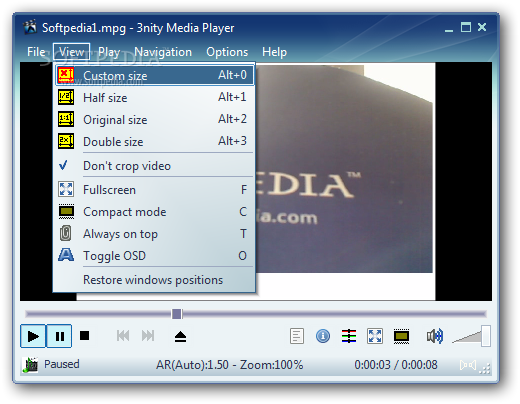Open the equalizer settings icon
Image resolution: width=520 pixels, height=404 pixels.
point(349,336)
